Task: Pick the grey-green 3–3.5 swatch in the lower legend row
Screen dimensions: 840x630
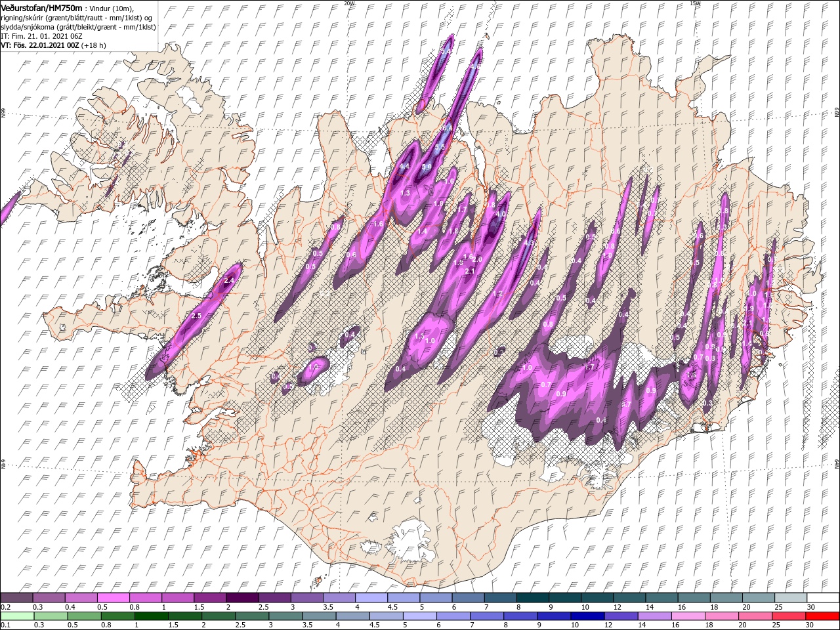Action: tap(285, 616)
